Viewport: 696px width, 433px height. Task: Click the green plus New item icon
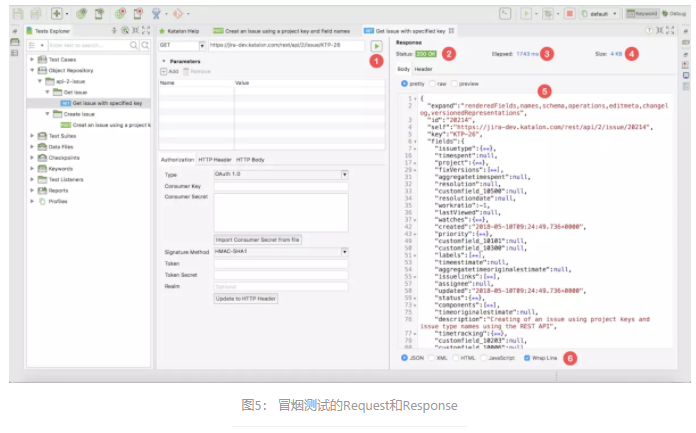click(56, 14)
